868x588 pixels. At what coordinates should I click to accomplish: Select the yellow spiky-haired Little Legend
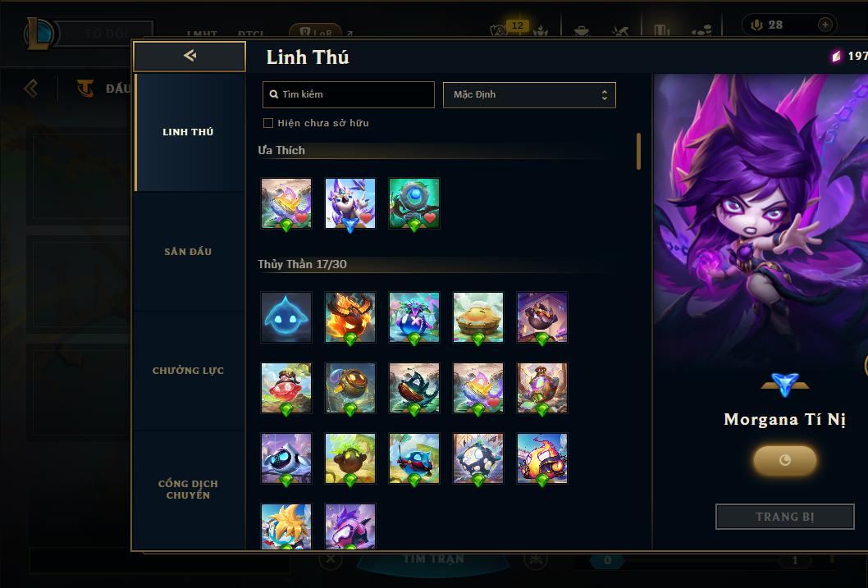[x=286, y=526]
